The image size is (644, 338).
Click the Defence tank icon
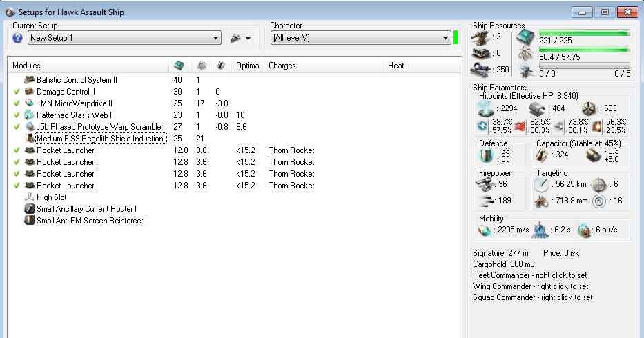(x=486, y=155)
